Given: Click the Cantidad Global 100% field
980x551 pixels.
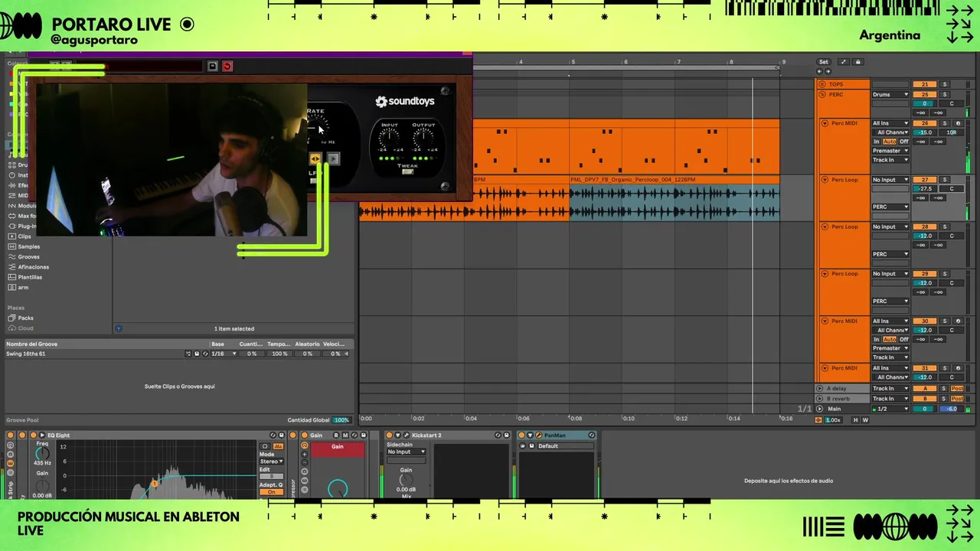Looking at the screenshot, I should pyautogui.click(x=341, y=420).
